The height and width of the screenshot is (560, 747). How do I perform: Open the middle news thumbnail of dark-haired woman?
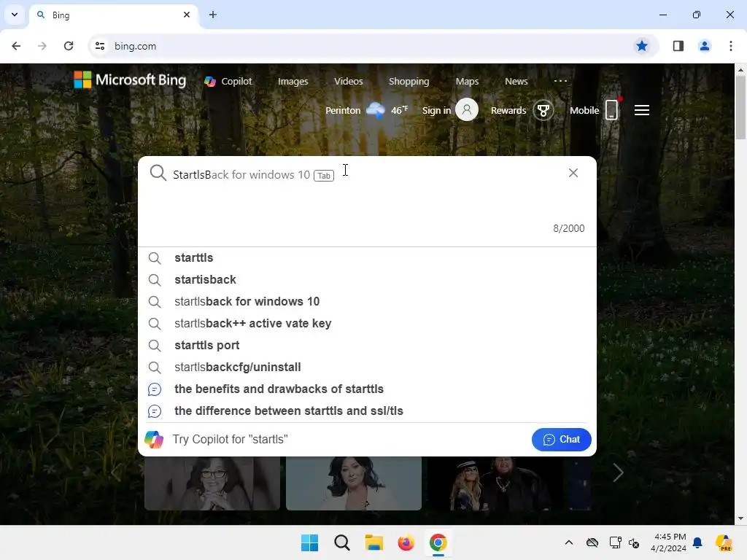tap(354, 483)
